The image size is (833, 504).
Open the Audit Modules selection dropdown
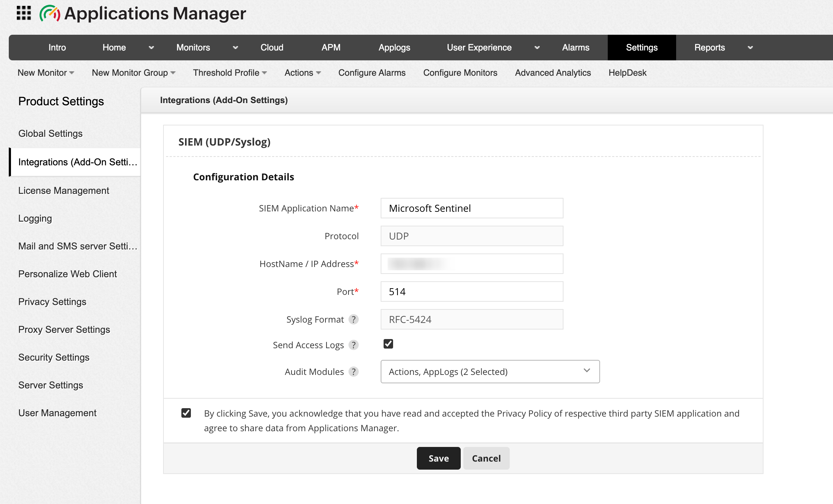(x=490, y=372)
